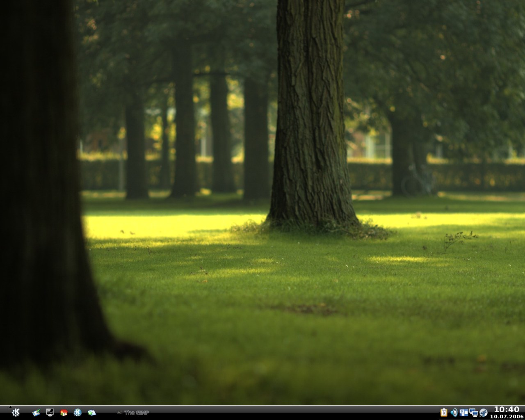Click the date 10.07.2006
This screenshot has width=525, height=420.
click(x=507, y=416)
